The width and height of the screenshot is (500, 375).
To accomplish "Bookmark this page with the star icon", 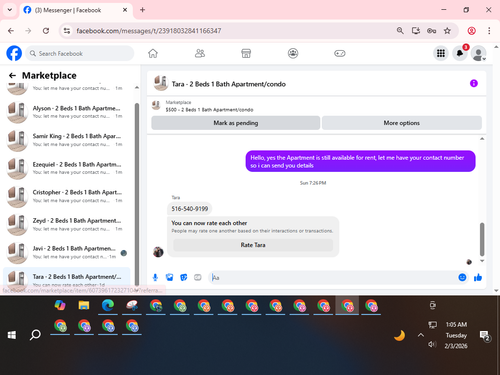I will (447, 31).
